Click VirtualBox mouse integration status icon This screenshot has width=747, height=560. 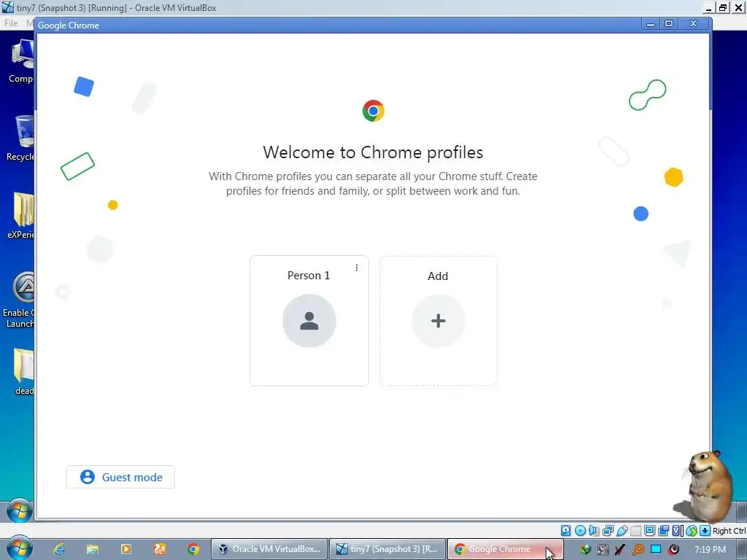(x=692, y=531)
